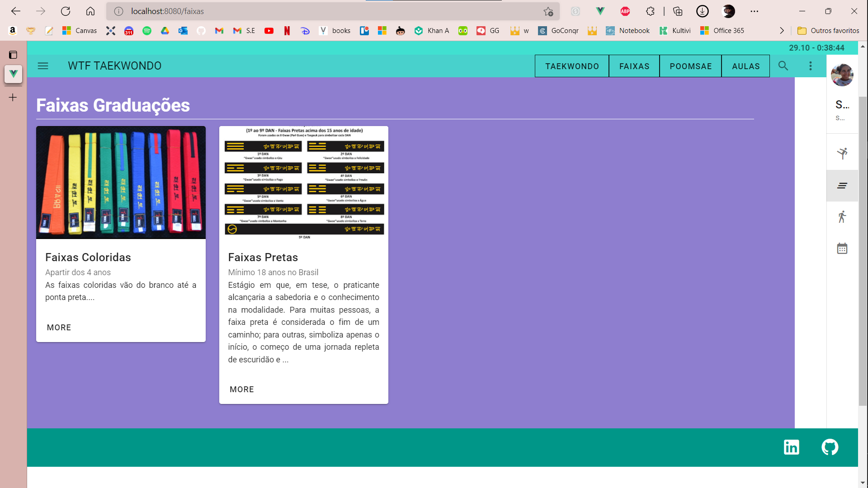Screen dimensions: 868x488
Task: Select the belts lines sidebar icon
Action: (x=842, y=186)
